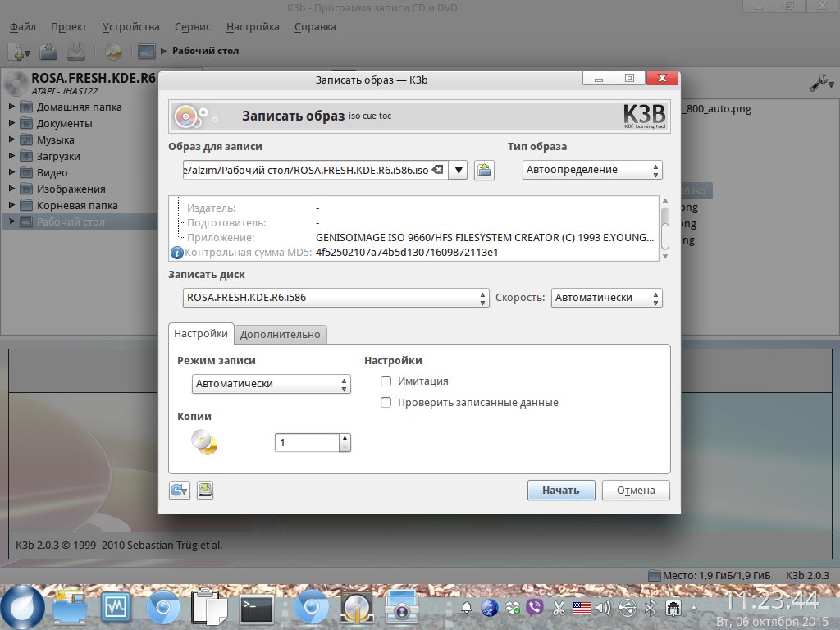Click the Viber tray icon
This screenshot has height=630, width=840.
pyautogui.click(x=535, y=608)
